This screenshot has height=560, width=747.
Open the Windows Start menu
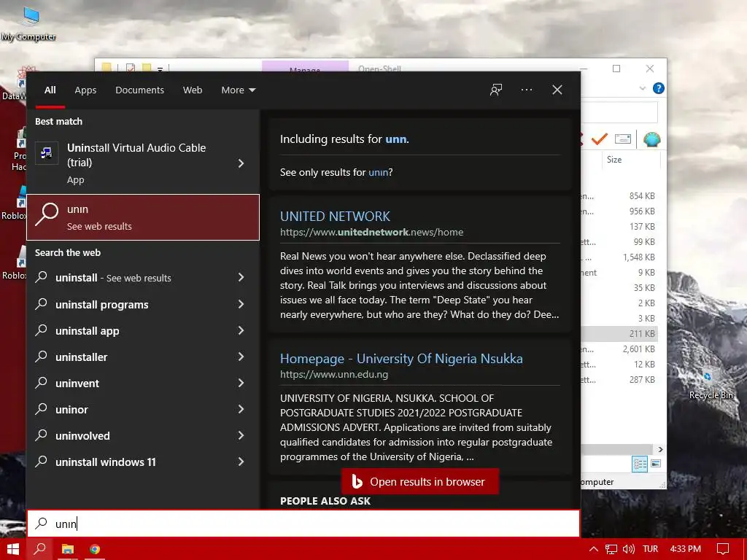[x=13, y=549]
